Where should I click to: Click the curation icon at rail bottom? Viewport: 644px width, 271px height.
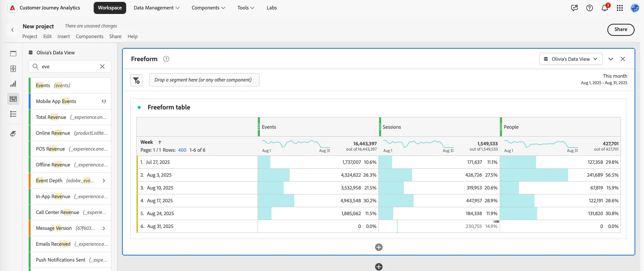(13, 134)
